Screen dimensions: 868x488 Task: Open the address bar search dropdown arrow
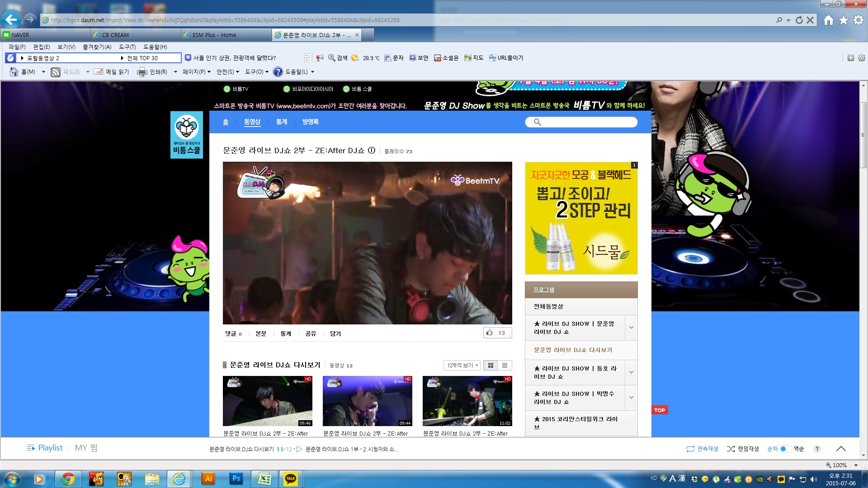(x=788, y=20)
